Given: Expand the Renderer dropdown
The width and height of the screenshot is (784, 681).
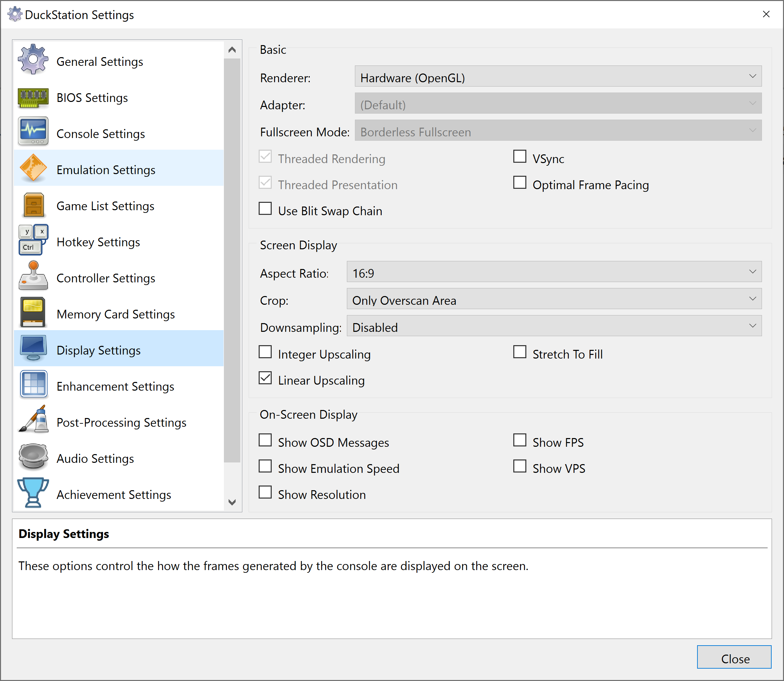Looking at the screenshot, I should point(558,77).
